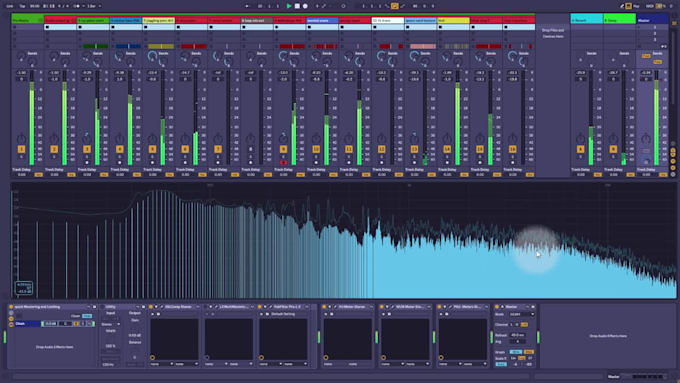The width and height of the screenshot is (680, 383).
Task: Open the quantization '1 Bar' dropdown
Action: [94, 6]
